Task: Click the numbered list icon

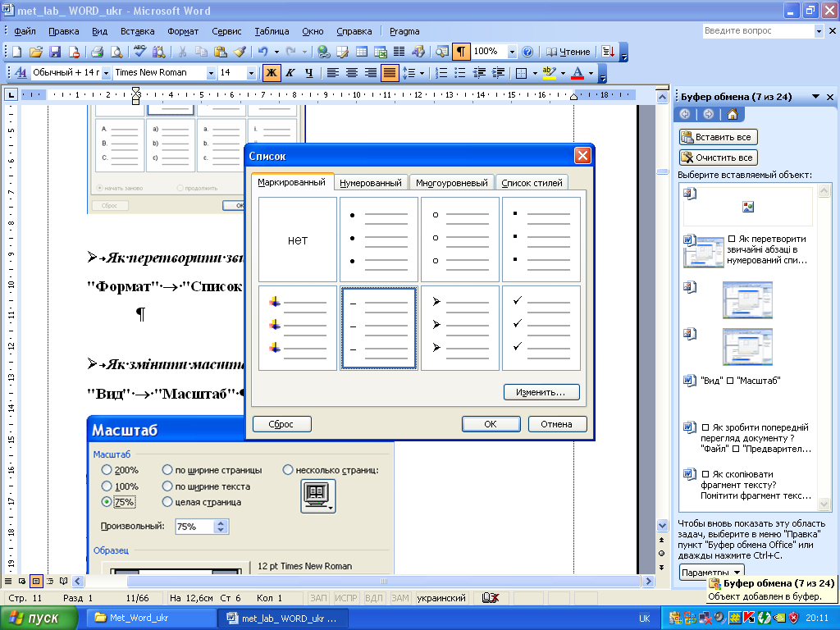Action: pos(441,73)
